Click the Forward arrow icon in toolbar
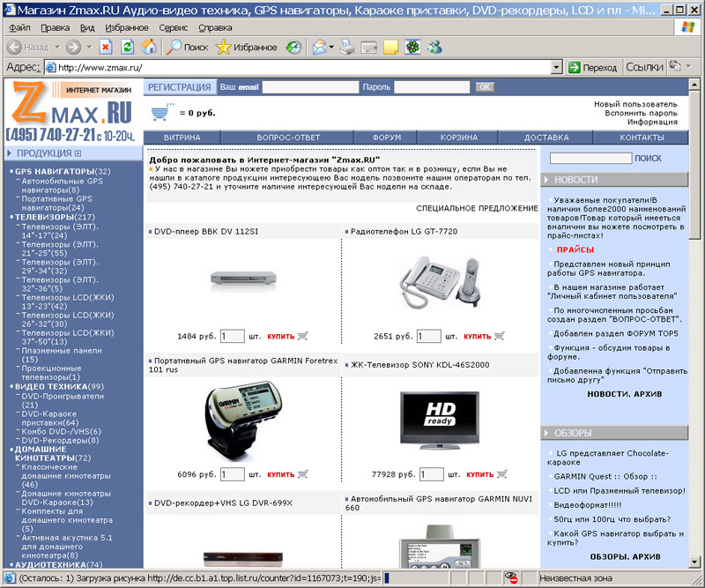This screenshot has height=588, width=705. point(73,47)
